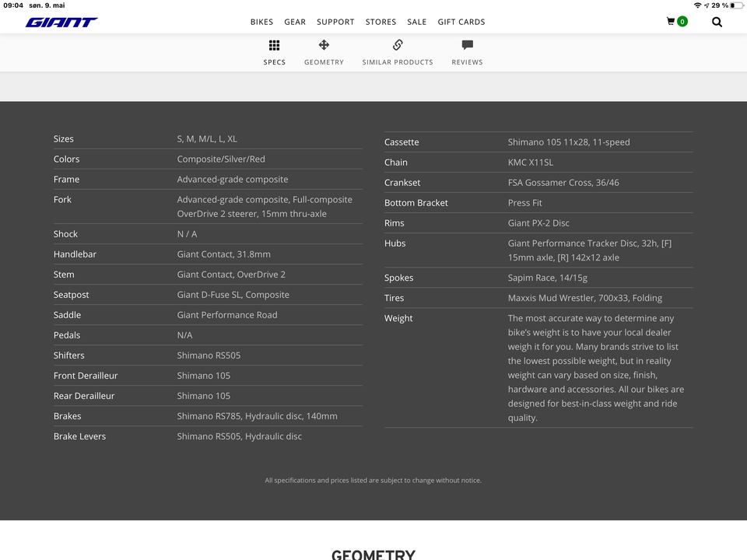747x560 pixels.
Task: Open the Sale menu item
Action: 417,22
